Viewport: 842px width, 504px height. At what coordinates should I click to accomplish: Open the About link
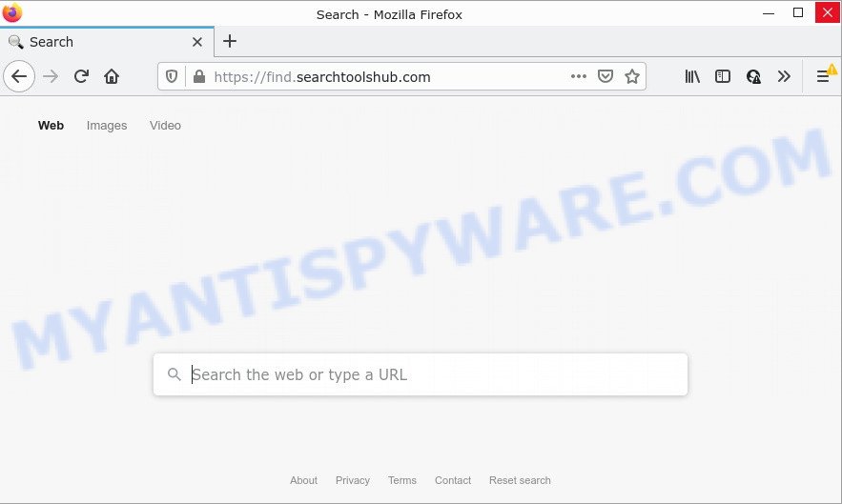(x=304, y=480)
